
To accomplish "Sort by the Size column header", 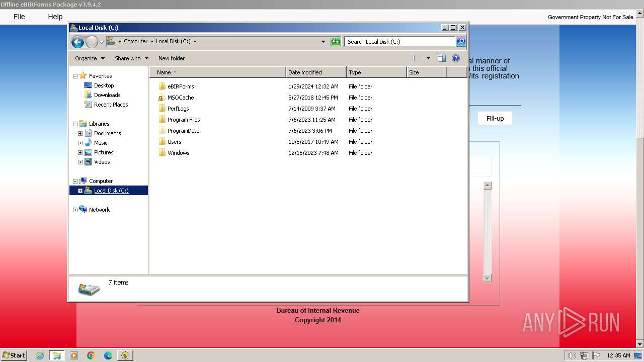I will coord(427,72).
